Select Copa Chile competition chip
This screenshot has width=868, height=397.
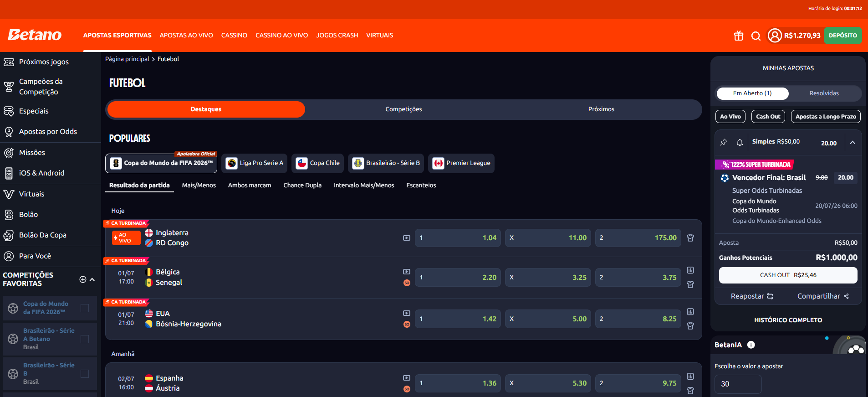point(317,163)
